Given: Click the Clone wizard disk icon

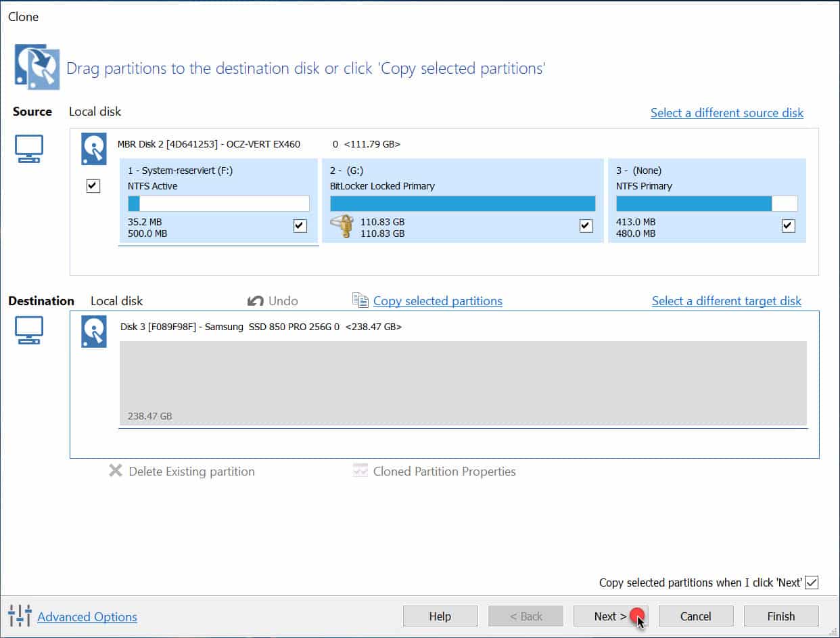Looking at the screenshot, I should pos(37,67).
